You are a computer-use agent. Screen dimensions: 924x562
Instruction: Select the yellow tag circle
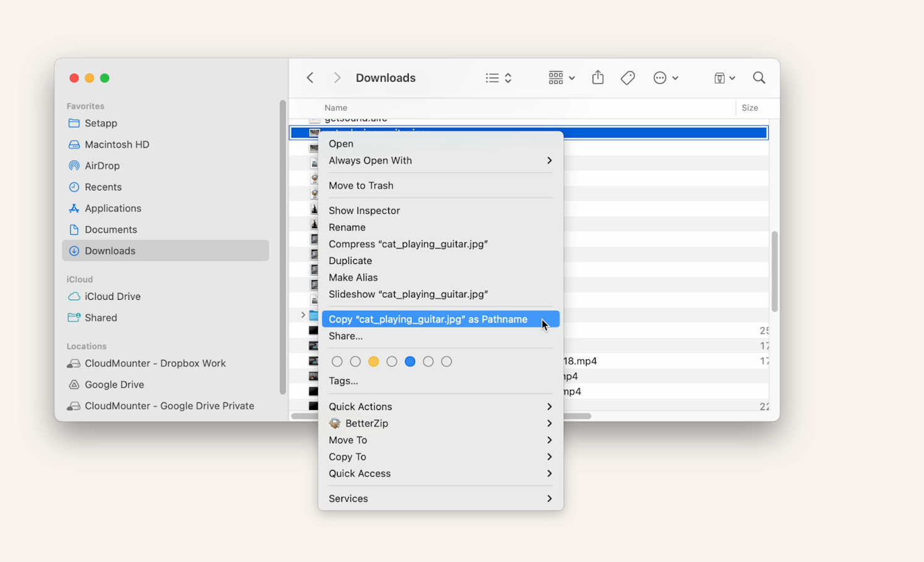(374, 361)
